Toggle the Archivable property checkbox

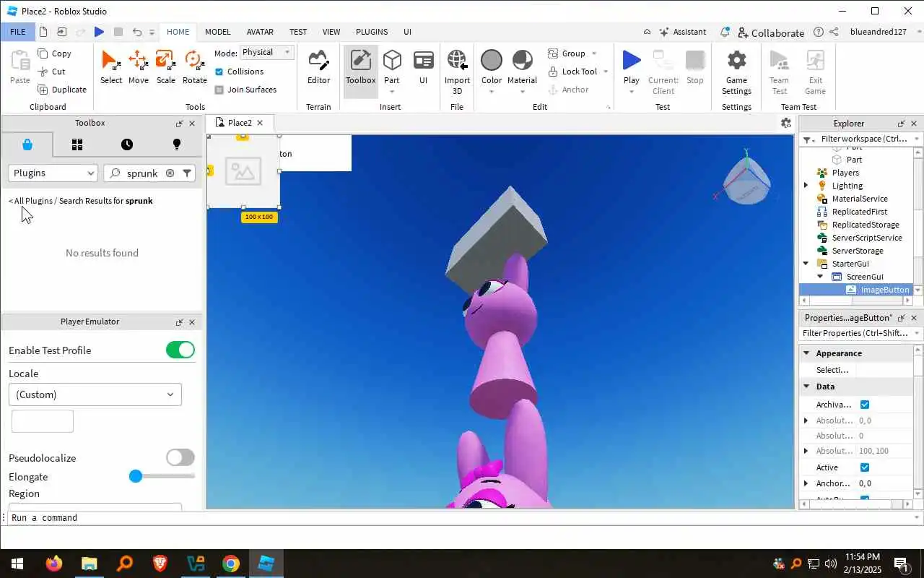coord(865,405)
